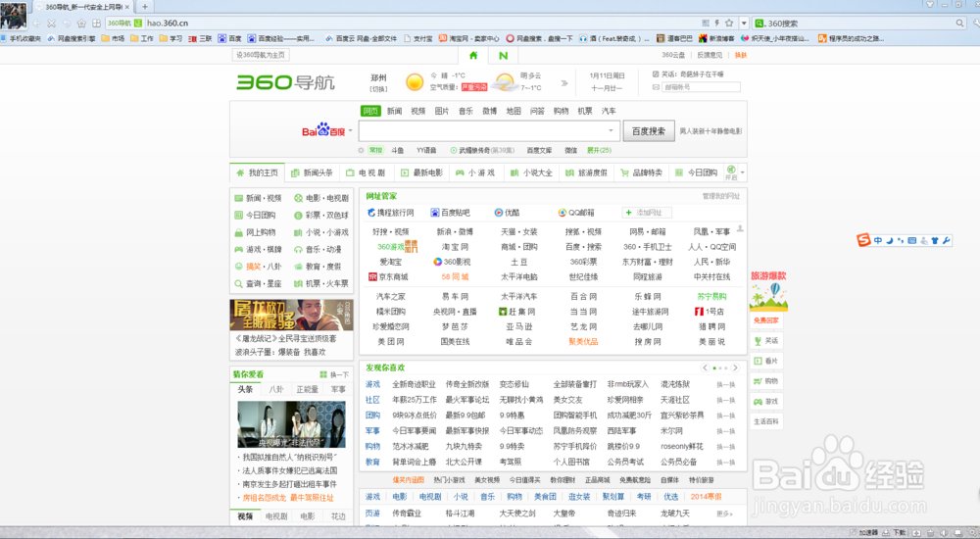Switch to 八卦 tab in 猜你爱看
Viewport: 980px width, 539px height.
[x=276, y=390]
